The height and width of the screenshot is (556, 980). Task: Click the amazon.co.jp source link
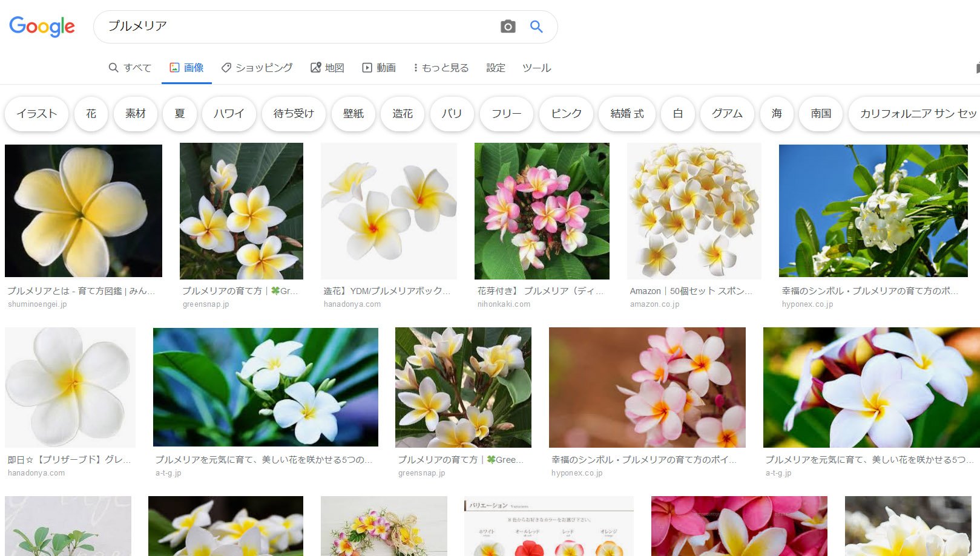pyautogui.click(x=654, y=304)
